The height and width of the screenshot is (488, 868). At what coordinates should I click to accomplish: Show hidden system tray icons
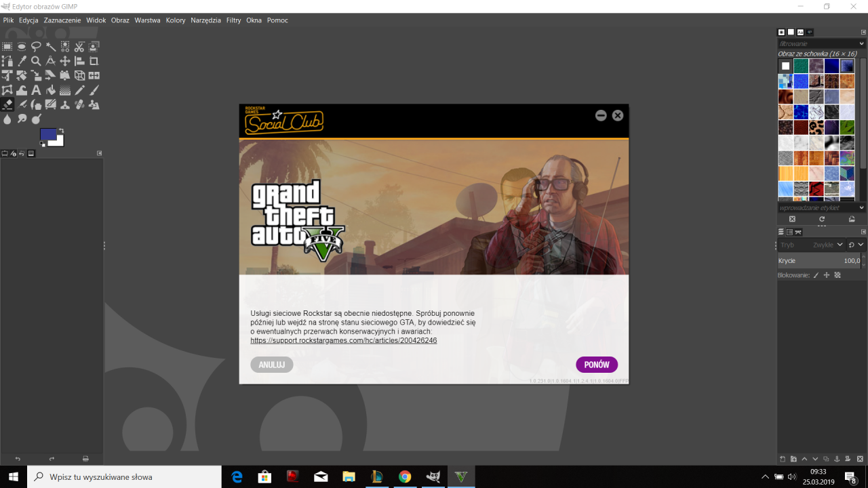(x=766, y=476)
